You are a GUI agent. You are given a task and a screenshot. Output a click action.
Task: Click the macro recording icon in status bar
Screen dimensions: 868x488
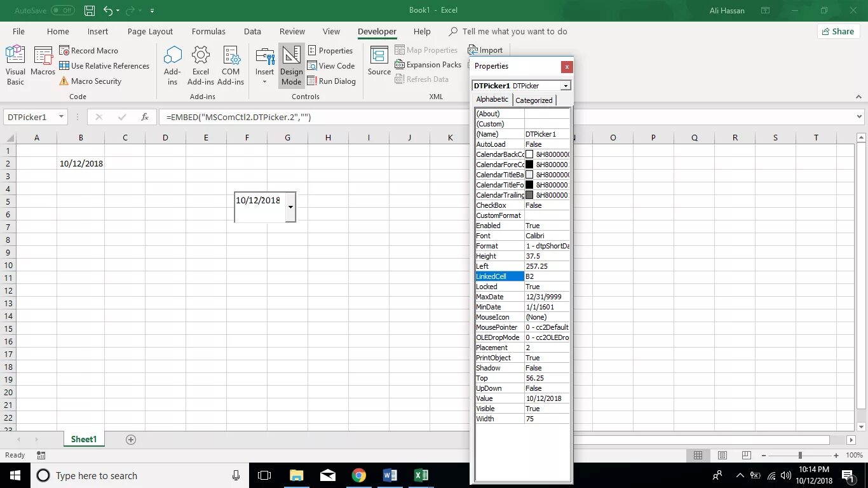point(41,455)
